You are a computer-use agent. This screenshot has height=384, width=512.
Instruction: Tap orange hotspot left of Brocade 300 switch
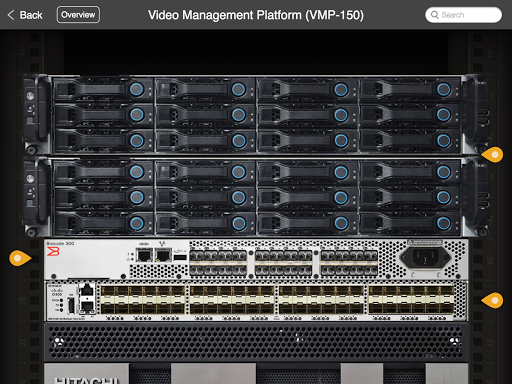pyautogui.click(x=20, y=258)
